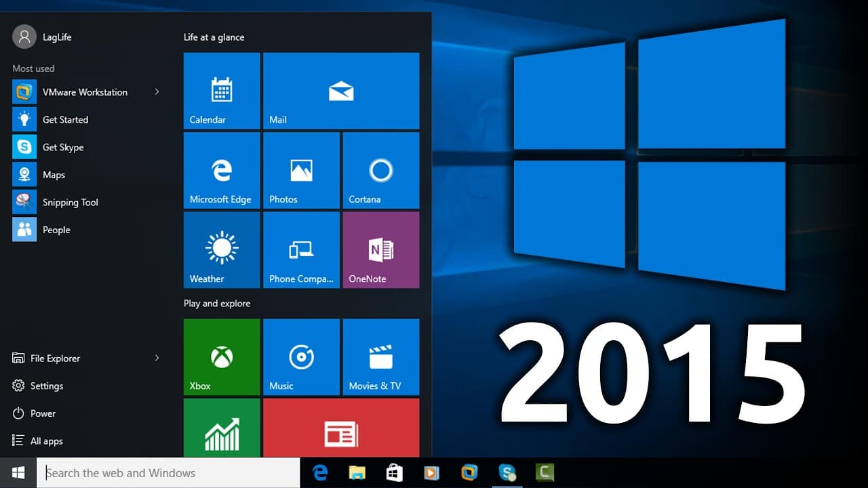
Task: Open the Phone Companion tile
Action: pyautogui.click(x=301, y=250)
